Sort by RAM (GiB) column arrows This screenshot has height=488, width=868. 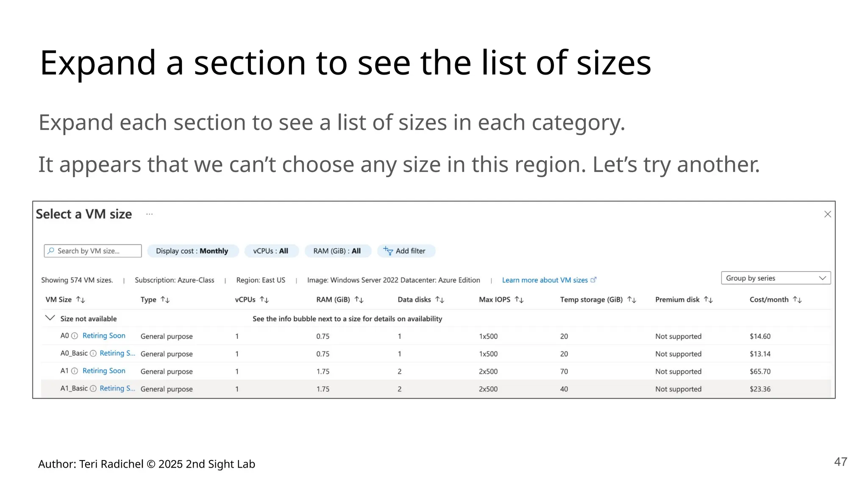(359, 299)
